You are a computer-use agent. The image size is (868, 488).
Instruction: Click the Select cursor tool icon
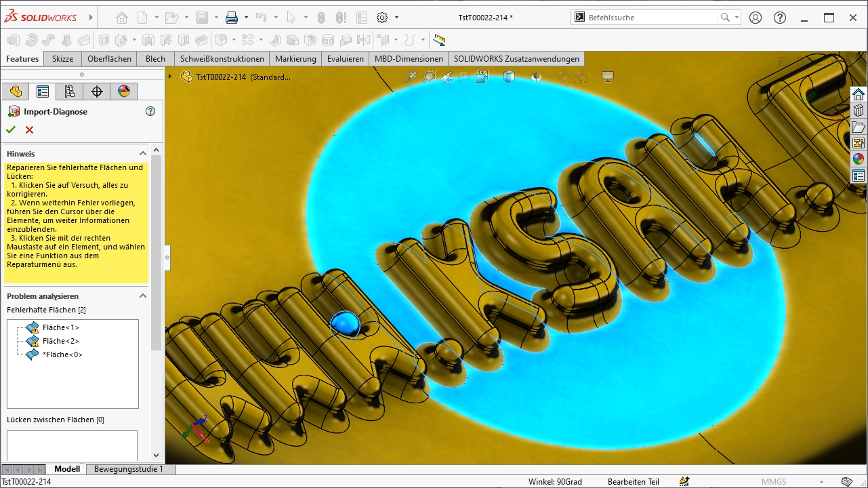click(x=291, y=18)
